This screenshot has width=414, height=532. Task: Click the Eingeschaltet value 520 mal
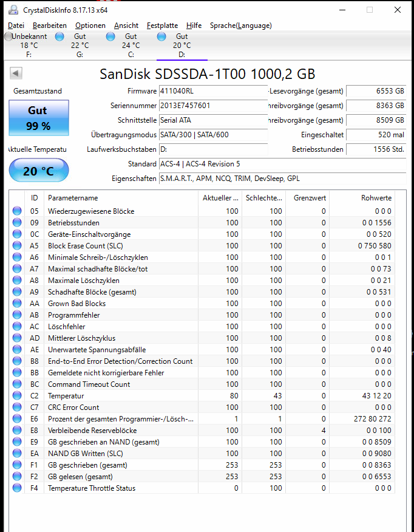pos(376,135)
